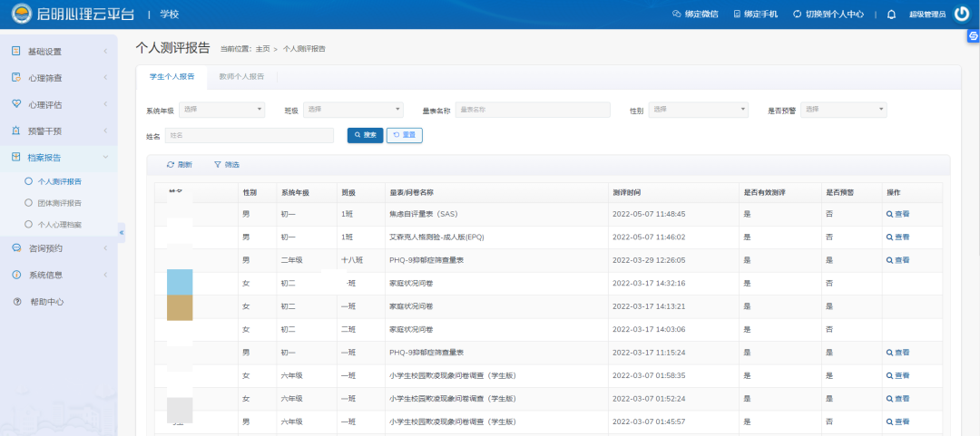980x436 pixels.
Task: Open the 是否预警 dropdown
Action: coord(844,110)
